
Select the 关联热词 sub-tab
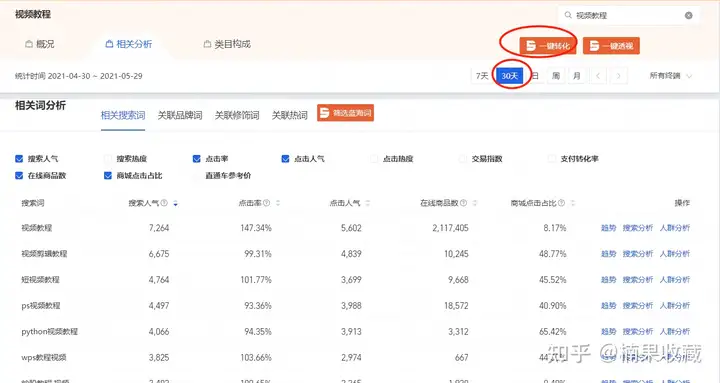(x=289, y=115)
